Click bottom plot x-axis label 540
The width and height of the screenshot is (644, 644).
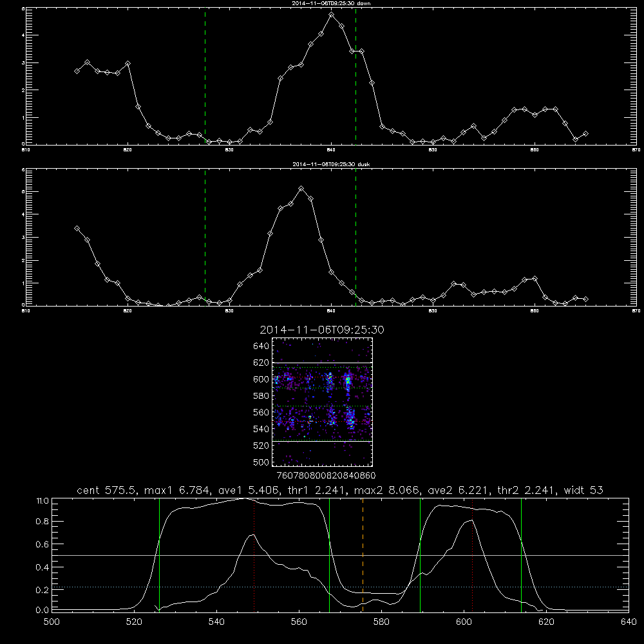pos(216,622)
